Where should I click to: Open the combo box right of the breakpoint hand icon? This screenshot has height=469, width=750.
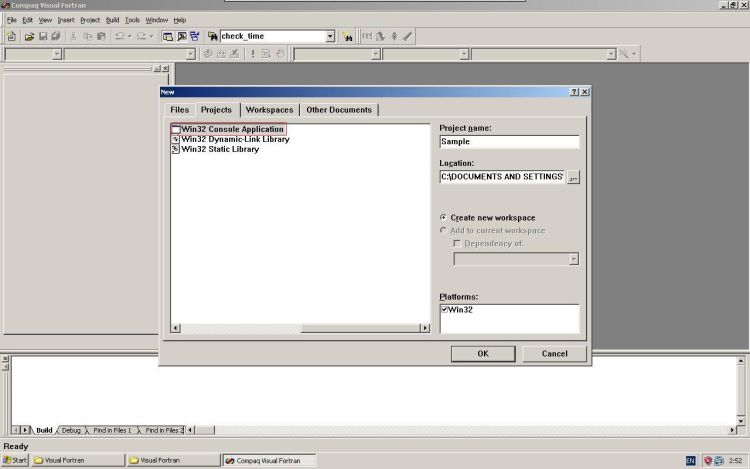(x=375, y=54)
